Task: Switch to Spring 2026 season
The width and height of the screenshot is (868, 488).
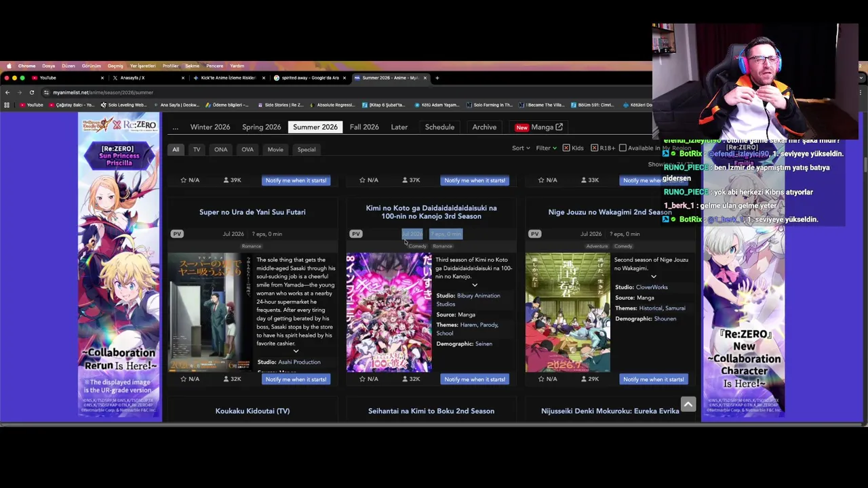Action: click(262, 127)
